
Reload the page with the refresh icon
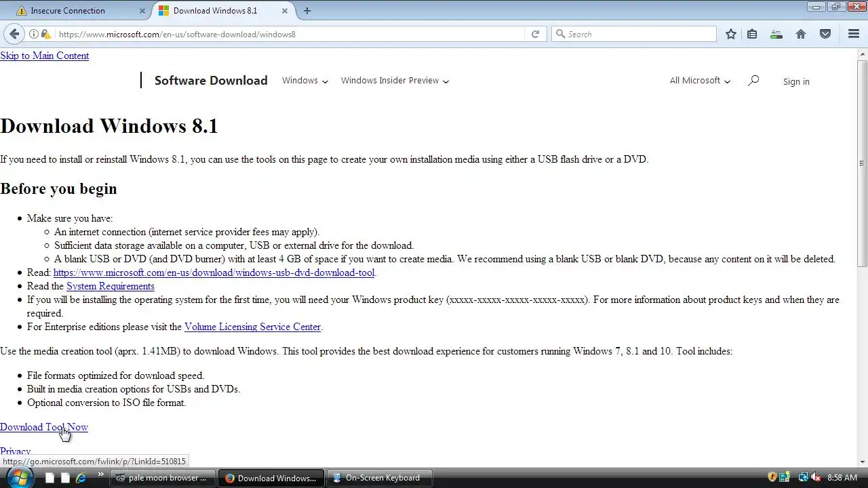pyautogui.click(x=535, y=34)
